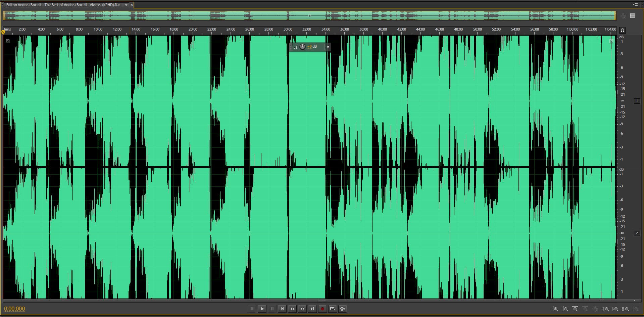The height and width of the screenshot is (317, 644).
Task: Click the fade-in handle on waveform
Action: coord(8,41)
